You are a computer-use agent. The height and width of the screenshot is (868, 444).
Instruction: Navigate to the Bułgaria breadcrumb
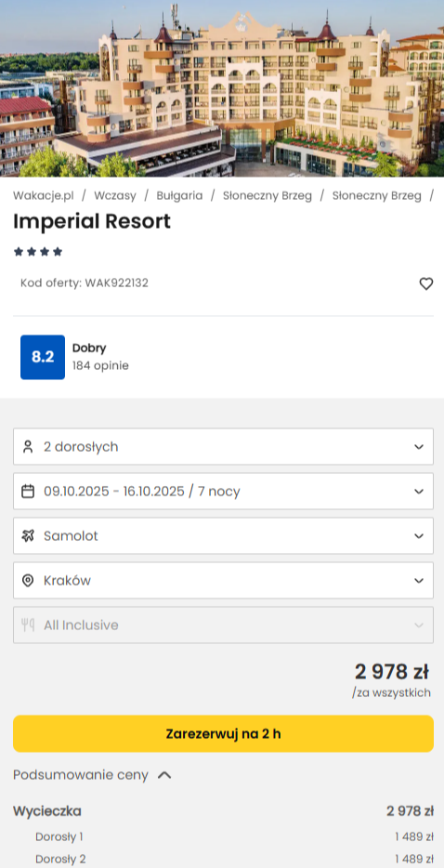click(x=179, y=195)
